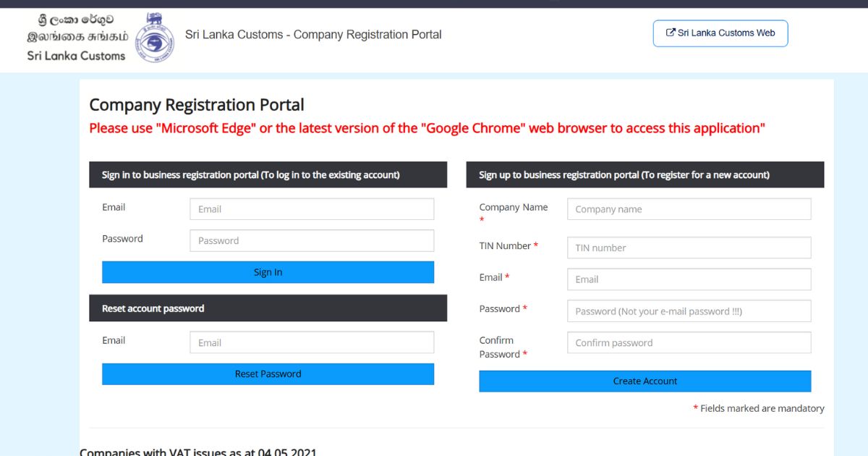868x456 pixels.
Task: Click the external link icon in Customs Web button
Action: pyautogui.click(x=671, y=33)
